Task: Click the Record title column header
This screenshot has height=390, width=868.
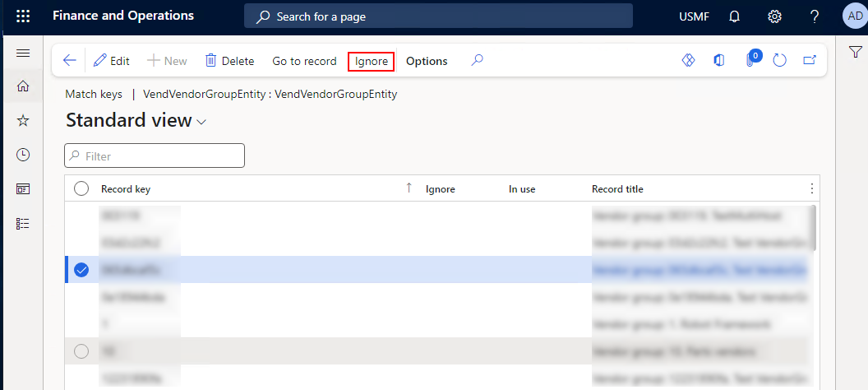Action: point(617,189)
